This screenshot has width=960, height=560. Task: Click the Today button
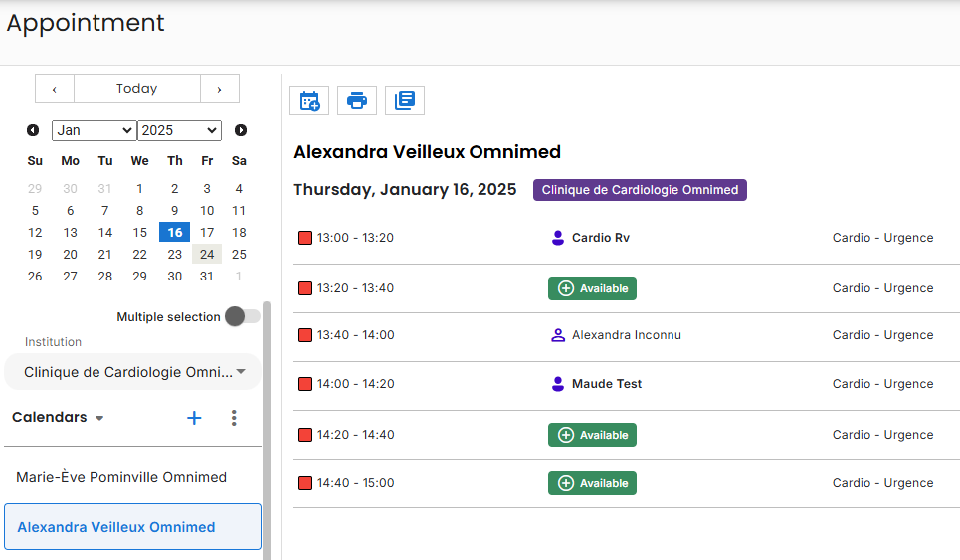pyautogui.click(x=137, y=89)
